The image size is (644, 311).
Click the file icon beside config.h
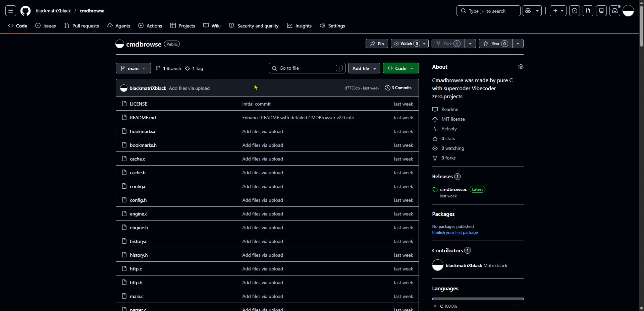(124, 200)
